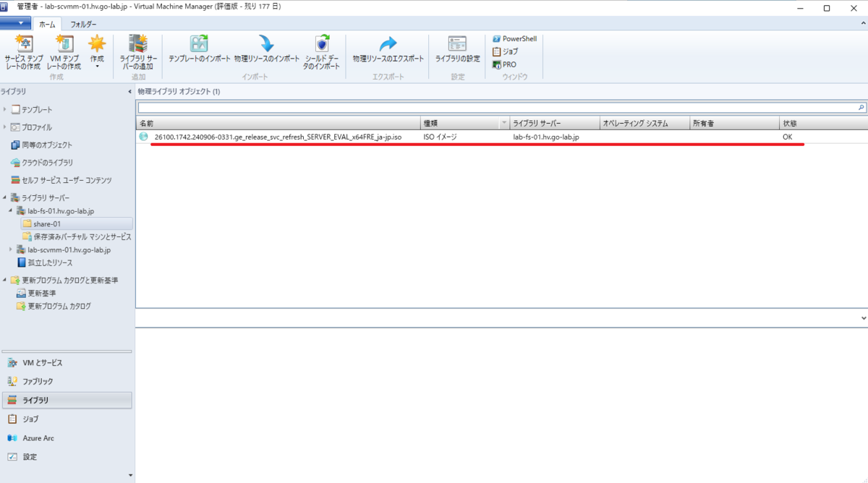Select 孤立したリソース in the tree
The height and width of the screenshot is (483, 868).
(44, 262)
